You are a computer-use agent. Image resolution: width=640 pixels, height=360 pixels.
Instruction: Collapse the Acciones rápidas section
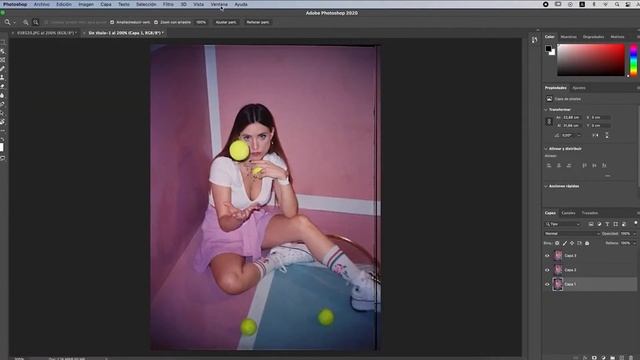[546, 187]
